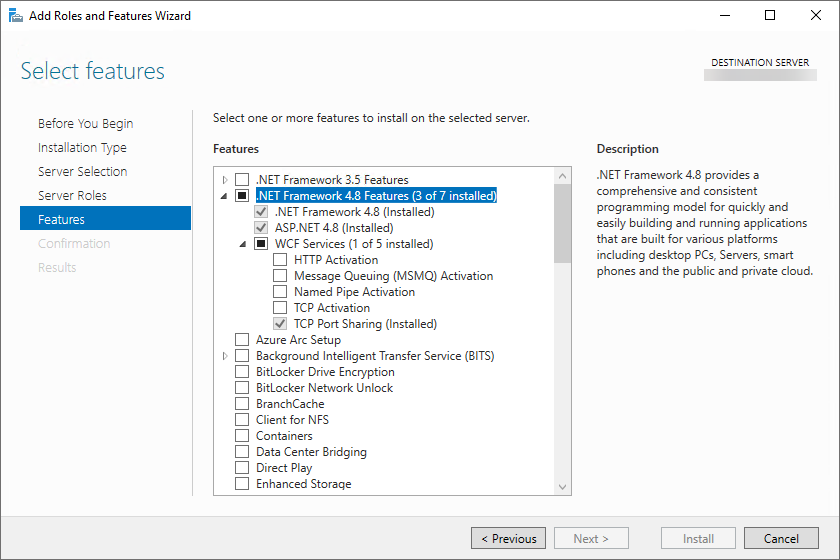Select "BranchCache" row text
Viewport: 840px width, 560px height.
(x=290, y=404)
